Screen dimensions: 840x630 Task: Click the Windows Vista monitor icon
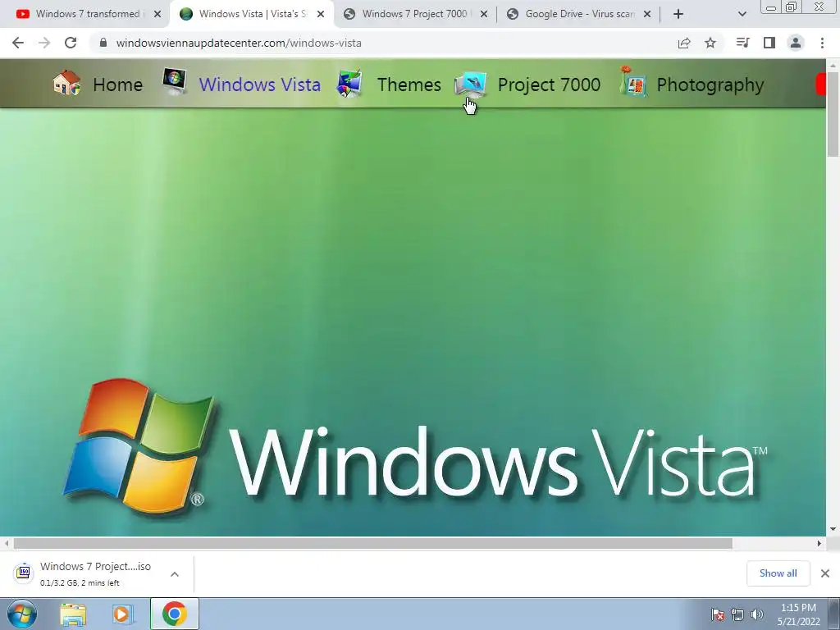coord(175,81)
